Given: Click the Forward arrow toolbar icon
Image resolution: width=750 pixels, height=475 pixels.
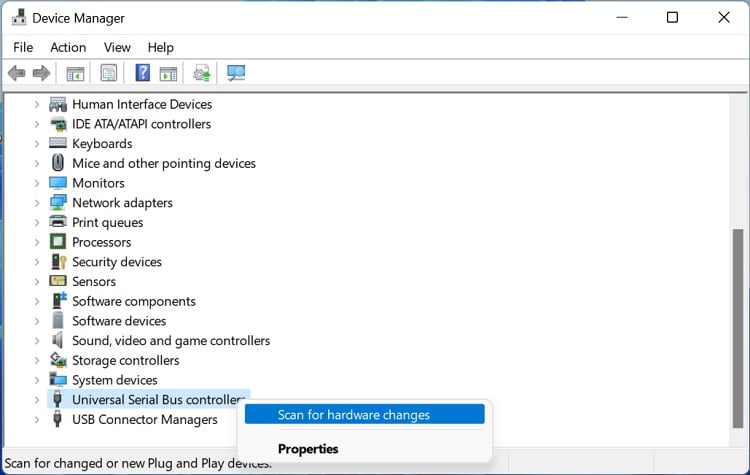Looking at the screenshot, I should pyautogui.click(x=41, y=73).
